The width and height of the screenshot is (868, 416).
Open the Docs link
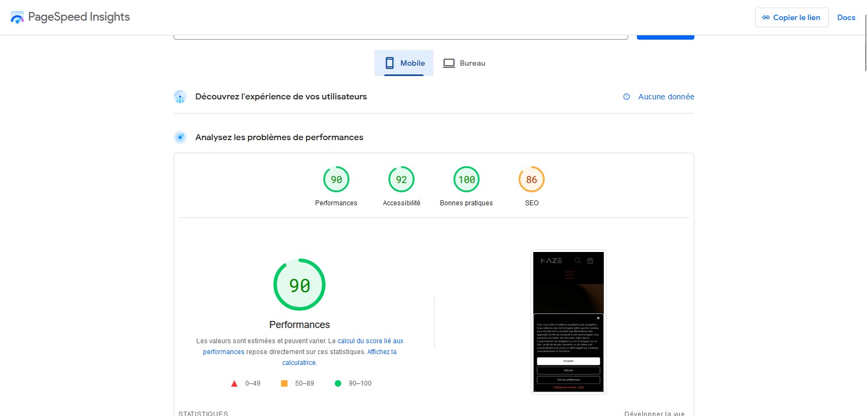point(846,17)
